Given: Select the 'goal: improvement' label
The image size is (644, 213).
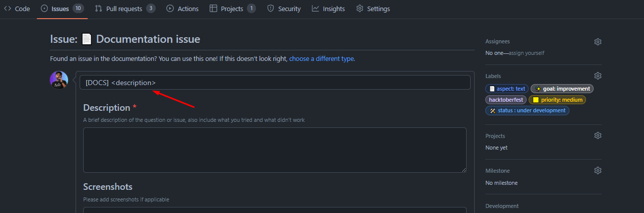Looking at the screenshot, I should tap(562, 89).
